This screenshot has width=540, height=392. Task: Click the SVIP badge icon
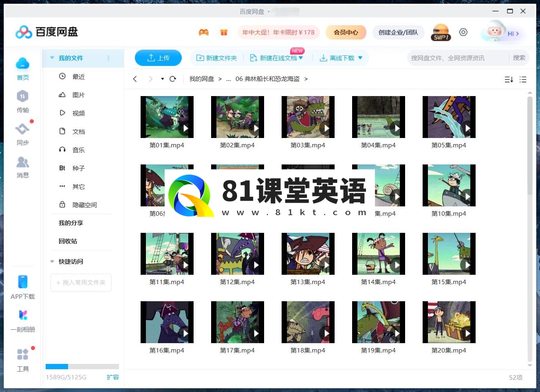pyautogui.click(x=441, y=32)
